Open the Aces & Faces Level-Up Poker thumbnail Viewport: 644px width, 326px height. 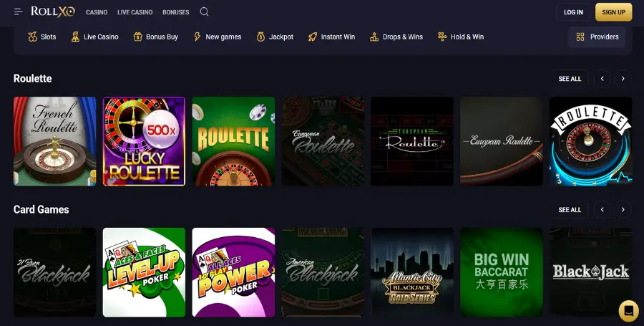click(144, 272)
